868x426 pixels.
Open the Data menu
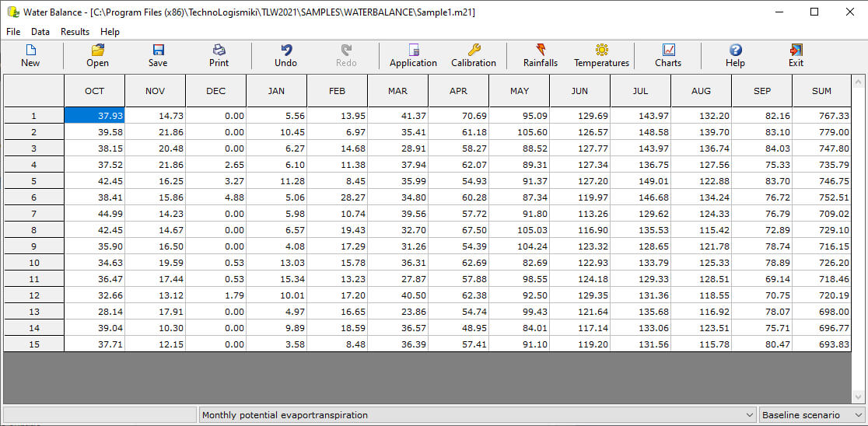[40, 32]
